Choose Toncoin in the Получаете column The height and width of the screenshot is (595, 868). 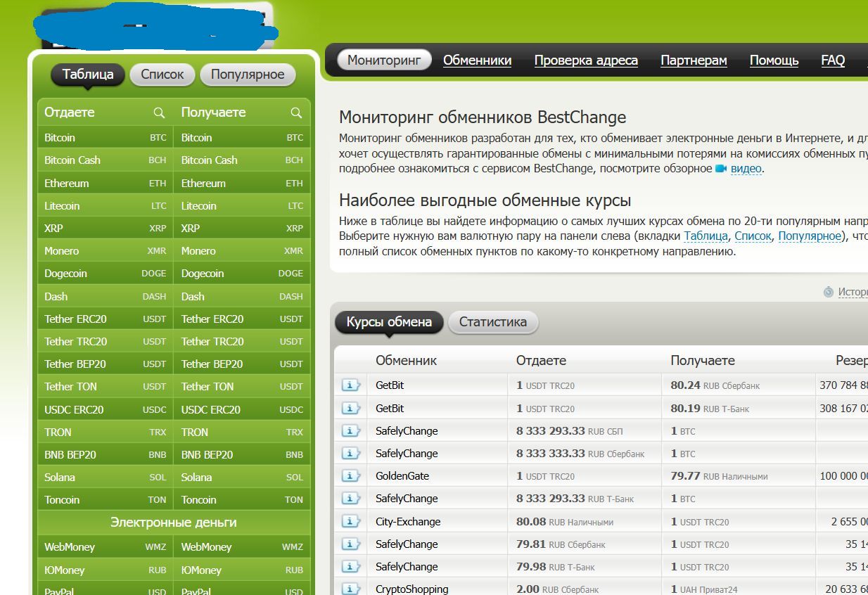tap(242, 499)
